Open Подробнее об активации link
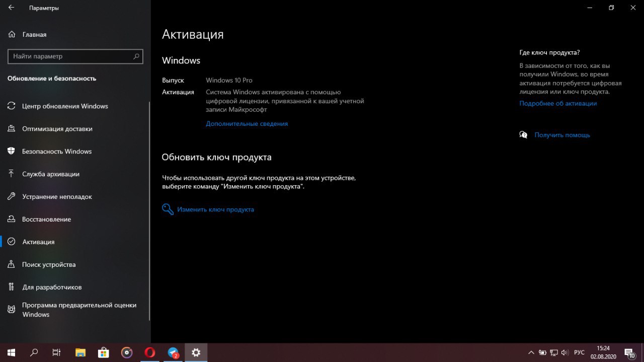The width and height of the screenshot is (644, 362). pos(558,103)
